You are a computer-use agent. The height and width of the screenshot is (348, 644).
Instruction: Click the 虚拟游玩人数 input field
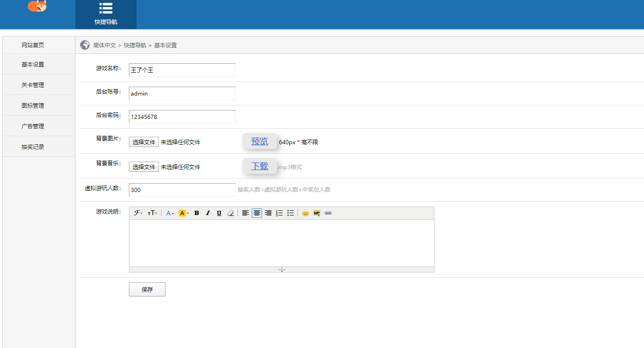click(182, 190)
